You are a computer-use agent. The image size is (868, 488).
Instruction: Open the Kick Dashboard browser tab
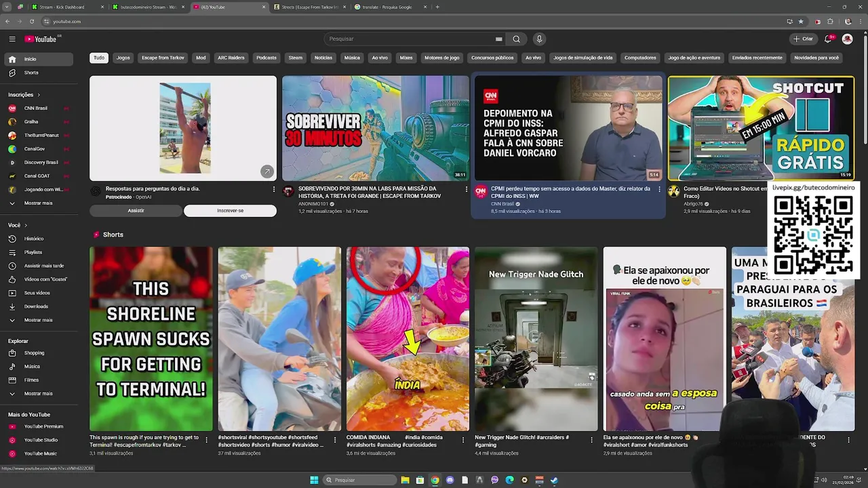coord(66,7)
